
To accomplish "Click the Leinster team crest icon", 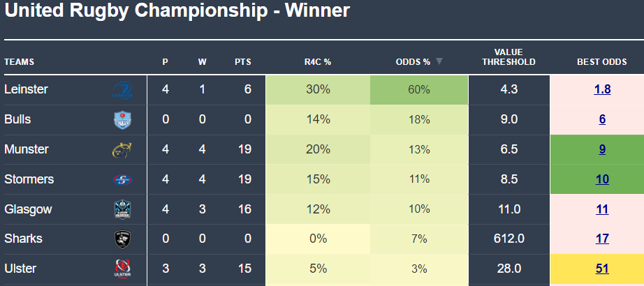I will point(122,90).
